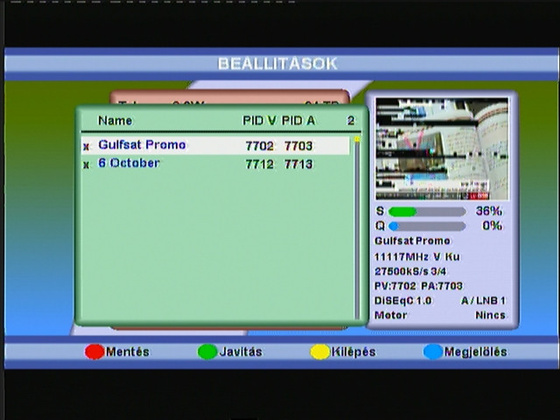
Task: Click video PID value 7702
Action: 259,146
